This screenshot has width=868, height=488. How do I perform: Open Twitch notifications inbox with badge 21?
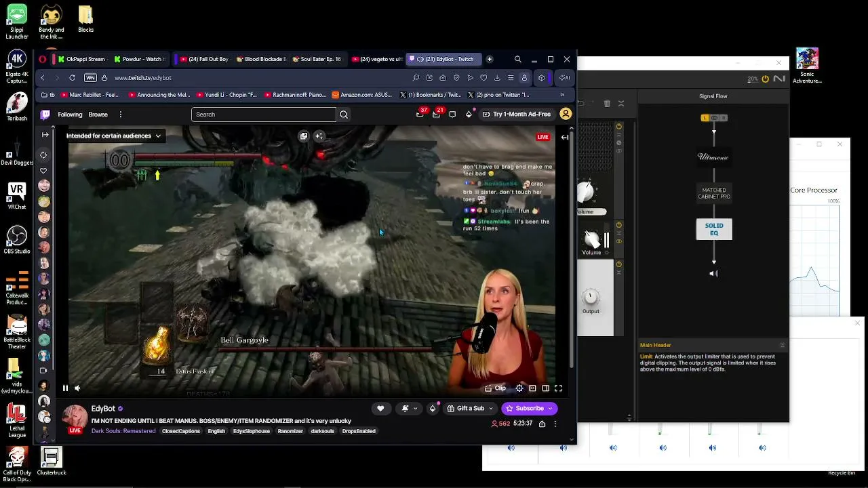click(437, 114)
